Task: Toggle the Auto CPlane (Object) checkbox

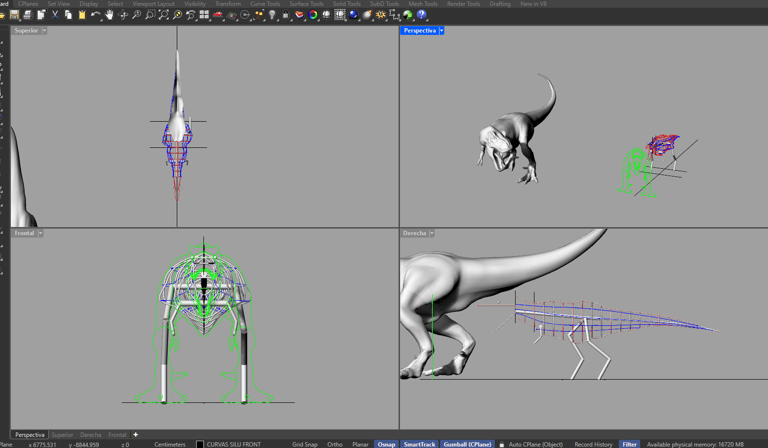Action: (x=502, y=444)
